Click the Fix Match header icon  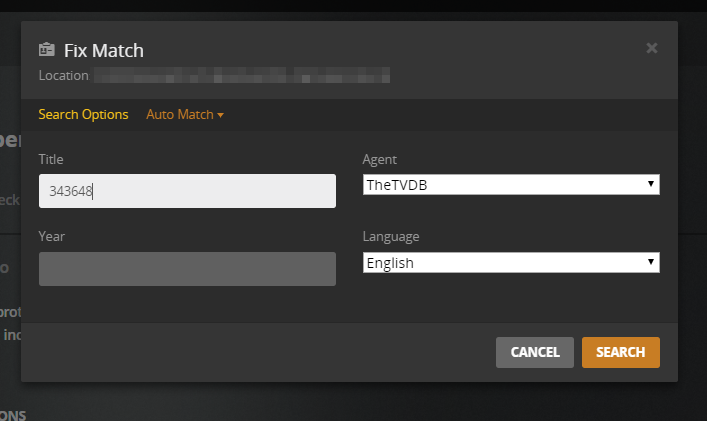46,50
